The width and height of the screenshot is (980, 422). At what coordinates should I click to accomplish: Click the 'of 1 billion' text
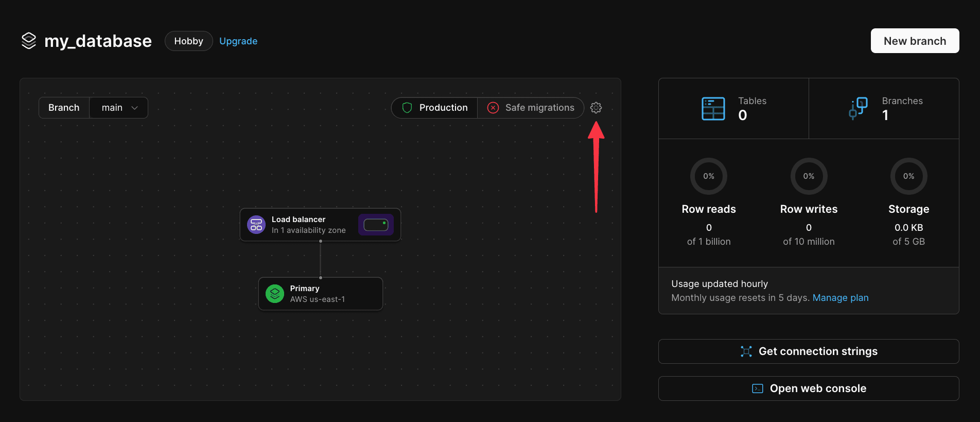pyautogui.click(x=709, y=242)
